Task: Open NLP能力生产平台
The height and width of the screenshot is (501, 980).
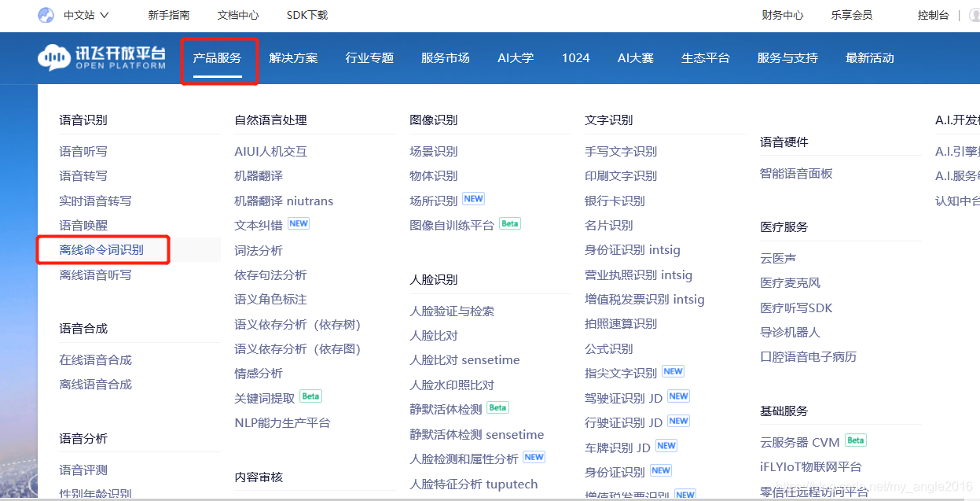Action: pos(282,422)
